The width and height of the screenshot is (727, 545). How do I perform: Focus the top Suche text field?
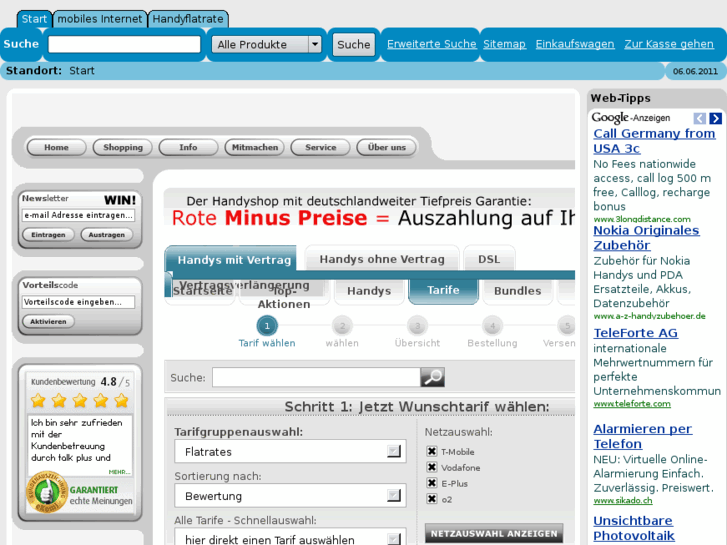pyautogui.click(x=124, y=45)
